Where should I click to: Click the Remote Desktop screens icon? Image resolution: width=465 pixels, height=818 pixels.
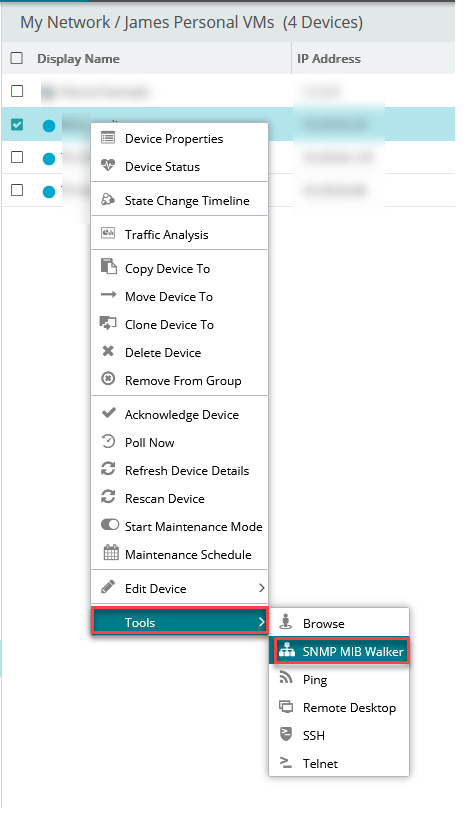tap(286, 706)
